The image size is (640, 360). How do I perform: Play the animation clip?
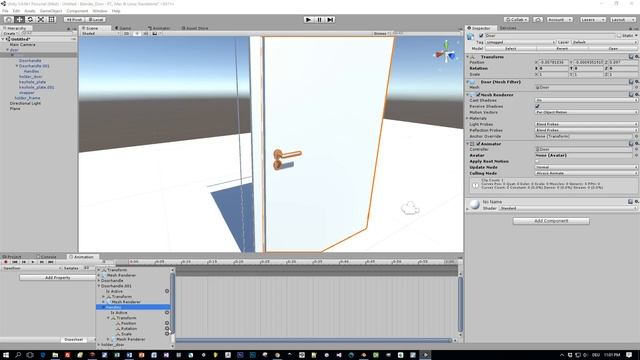point(33,262)
